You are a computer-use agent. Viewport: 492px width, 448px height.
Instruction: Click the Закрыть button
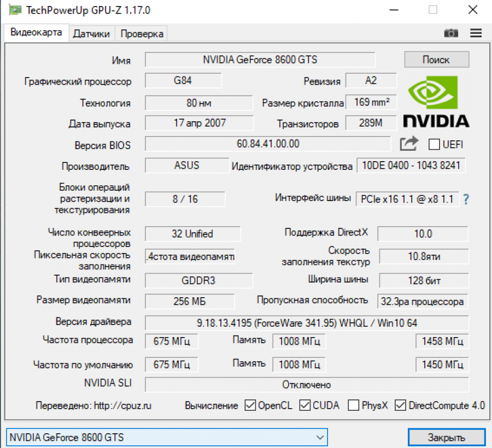(x=446, y=437)
